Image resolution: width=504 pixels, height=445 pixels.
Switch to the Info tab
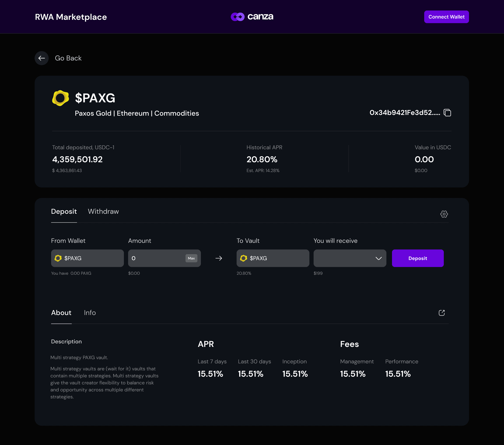click(x=90, y=313)
